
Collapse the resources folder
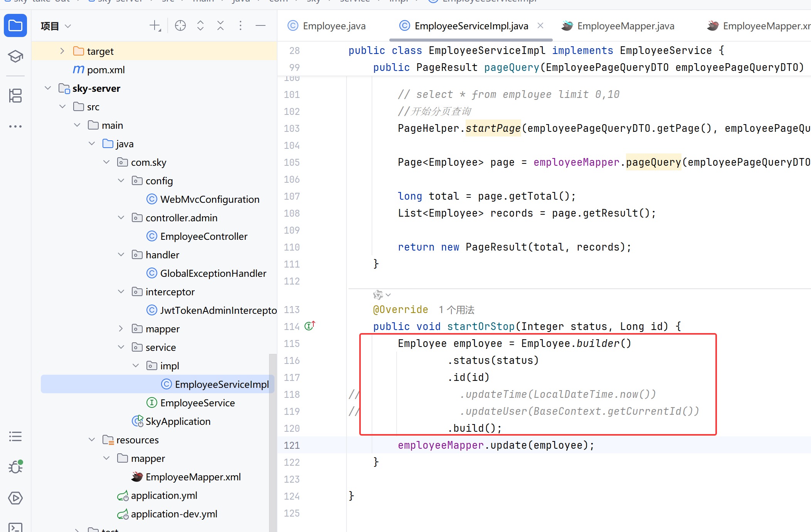coord(92,439)
